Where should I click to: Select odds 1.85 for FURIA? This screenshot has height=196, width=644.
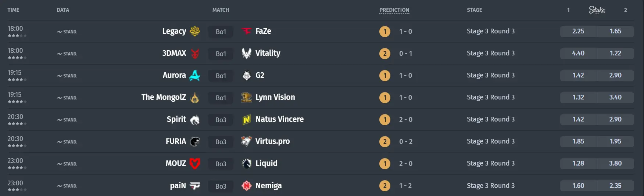coord(578,141)
